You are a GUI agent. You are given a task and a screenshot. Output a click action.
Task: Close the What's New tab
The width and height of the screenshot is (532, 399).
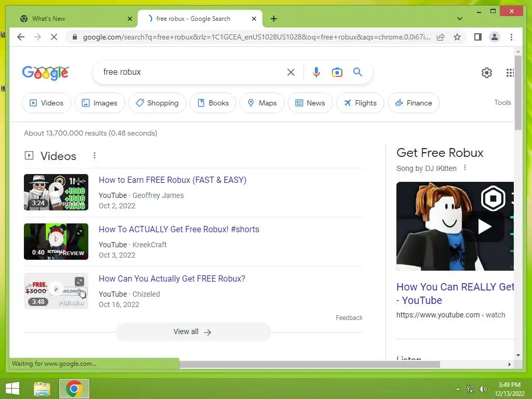click(129, 19)
